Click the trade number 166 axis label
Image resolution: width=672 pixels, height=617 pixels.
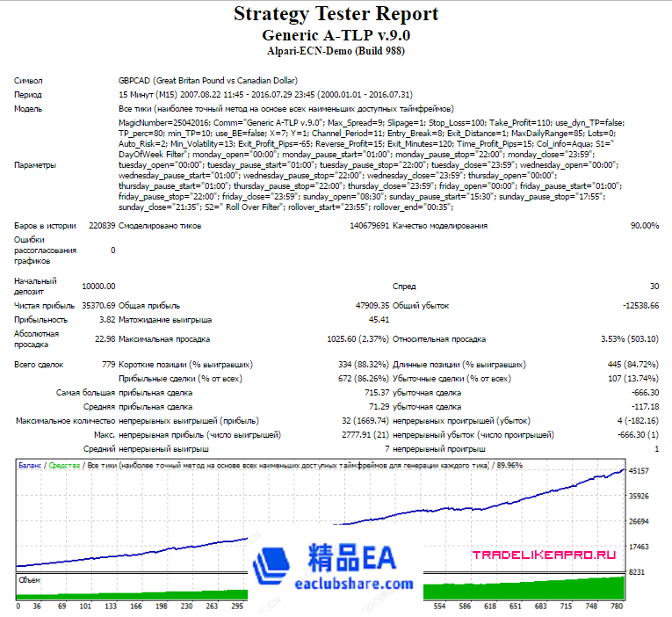tap(136, 606)
